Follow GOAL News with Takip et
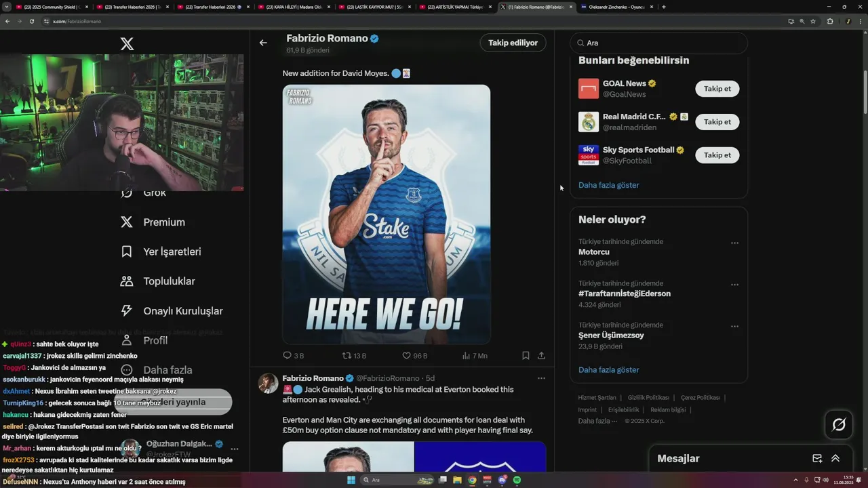Image resolution: width=868 pixels, height=488 pixels. coord(717,89)
